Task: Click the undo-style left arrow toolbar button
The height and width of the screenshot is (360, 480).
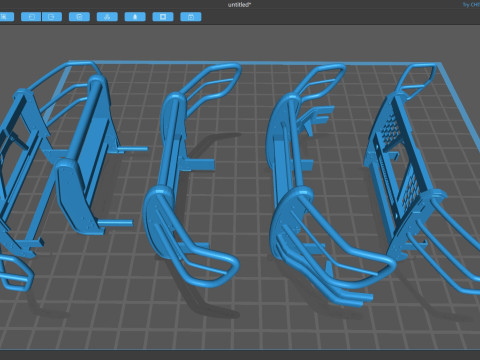Action: 31,17
